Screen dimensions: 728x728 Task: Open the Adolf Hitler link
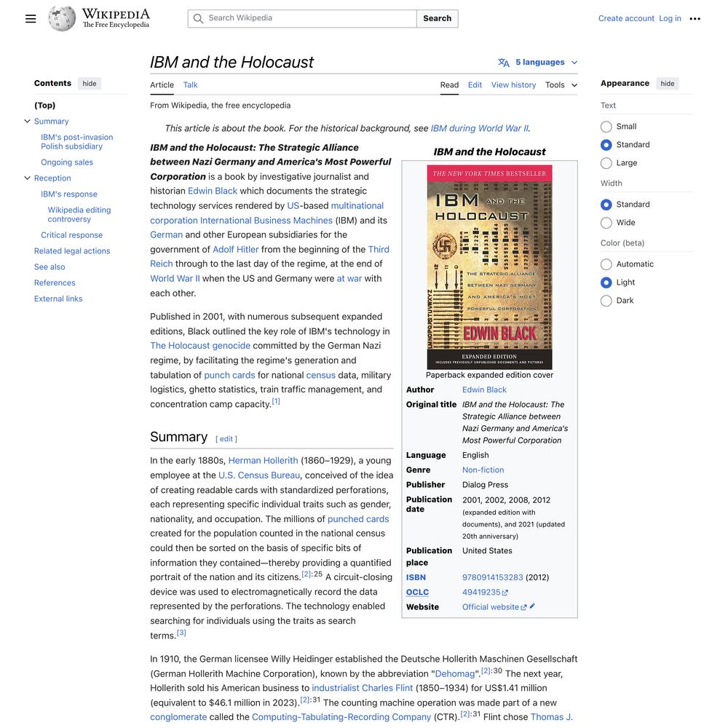(235, 249)
